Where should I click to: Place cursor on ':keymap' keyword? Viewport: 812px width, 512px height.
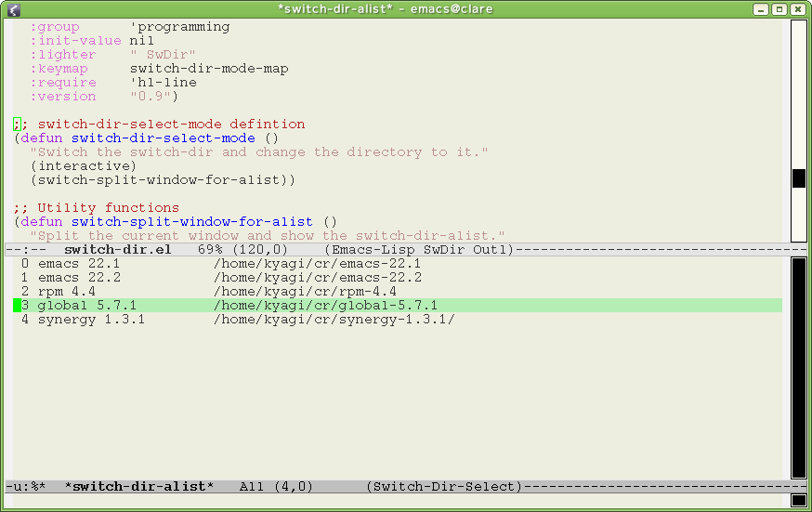pyautogui.click(x=59, y=69)
